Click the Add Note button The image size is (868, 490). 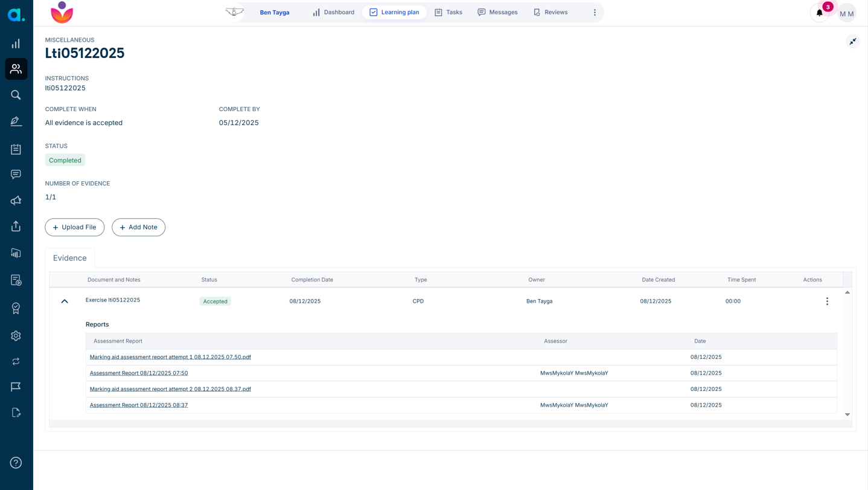pos(138,227)
